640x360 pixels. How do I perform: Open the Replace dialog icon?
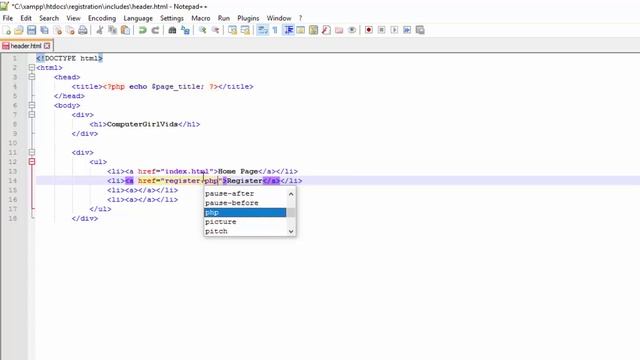pos(185,30)
